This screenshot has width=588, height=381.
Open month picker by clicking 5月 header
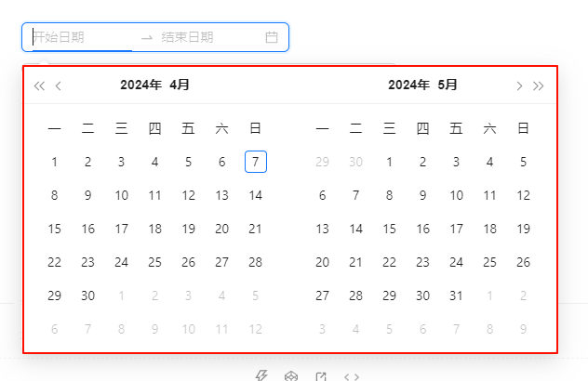pos(448,85)
